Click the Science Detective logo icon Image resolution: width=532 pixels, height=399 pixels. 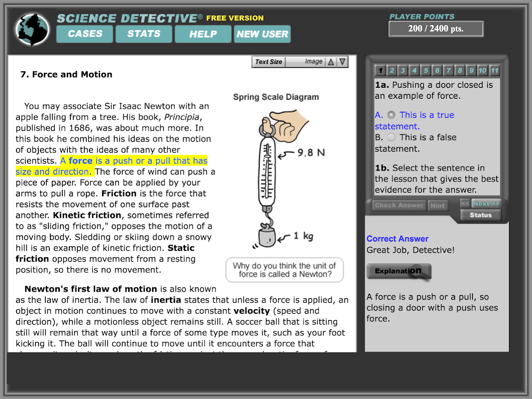pos(32,29)
